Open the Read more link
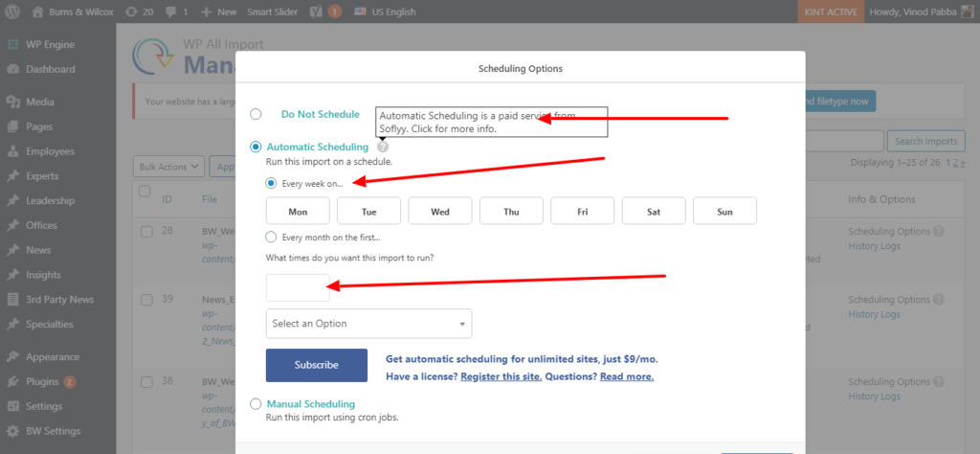Screen dimensions: 980x454 627,377
